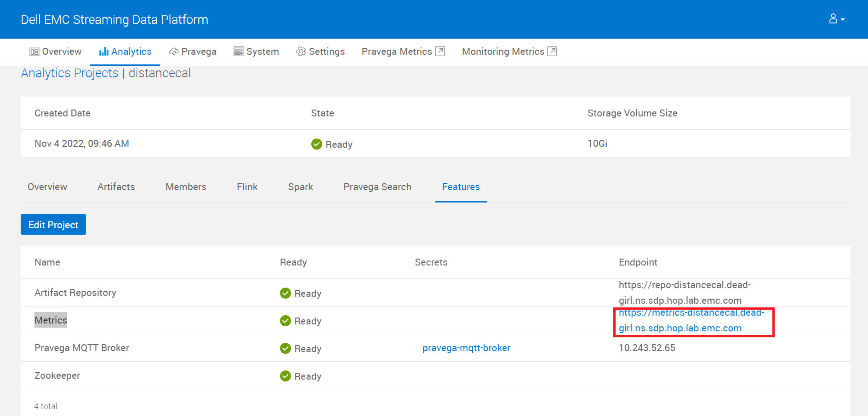Image resolution: width=868 pixels, height=416 pixels.
Task: Open the Analytics menu
Action: (x=125, y=52)
